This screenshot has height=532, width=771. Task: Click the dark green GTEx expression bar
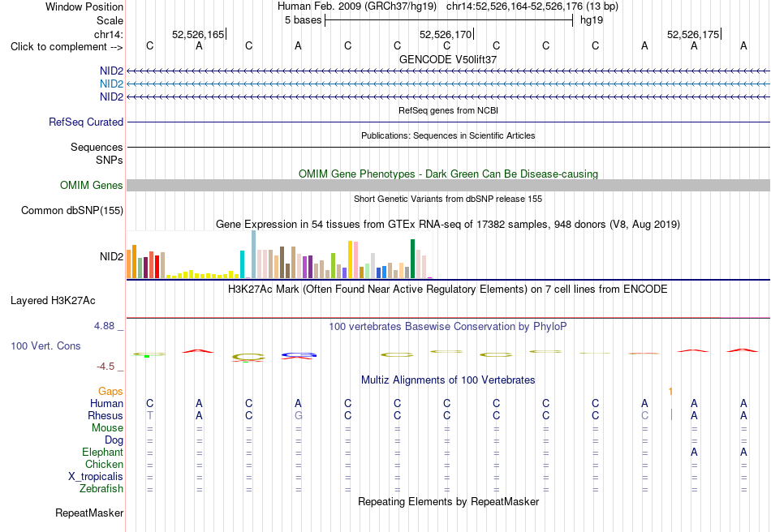[412, 259]
